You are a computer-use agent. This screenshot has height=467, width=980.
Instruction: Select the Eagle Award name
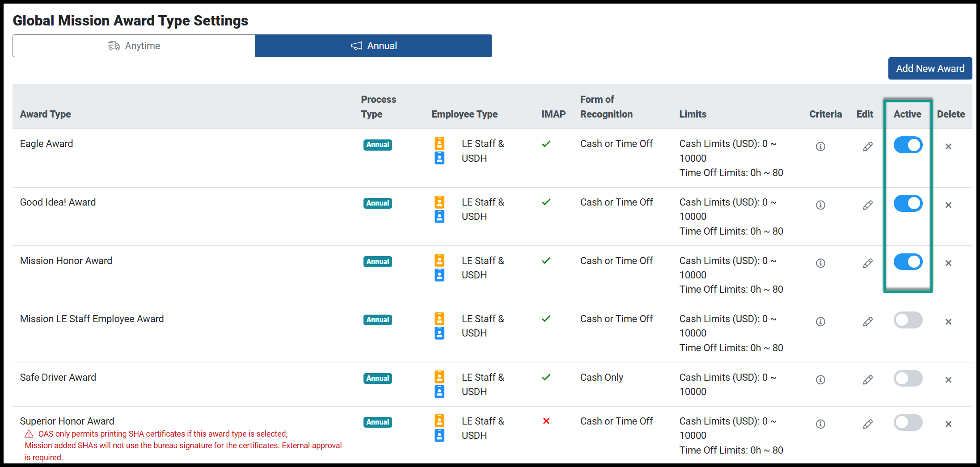point(46,144)
